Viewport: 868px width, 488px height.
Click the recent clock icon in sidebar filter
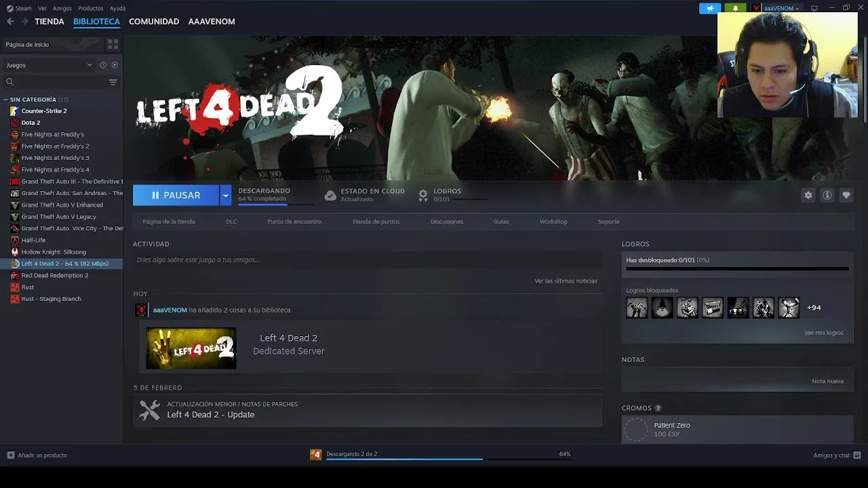click(103, 65)
